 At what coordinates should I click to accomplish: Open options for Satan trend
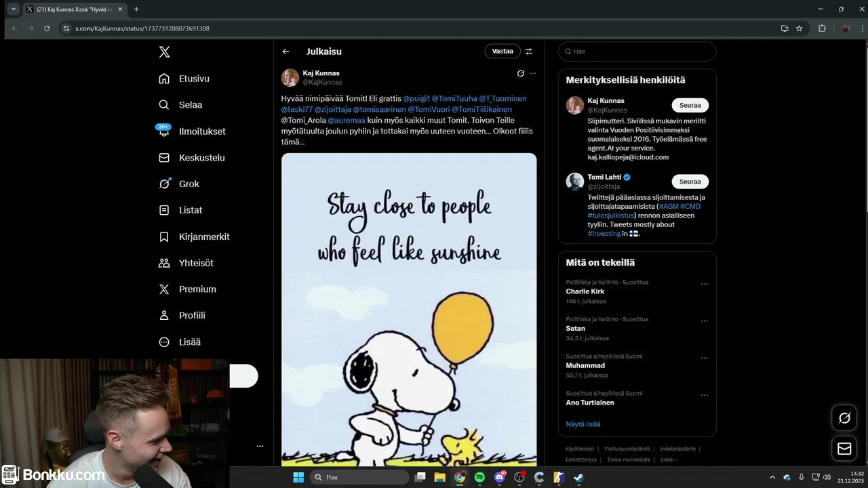click(704, 321)
